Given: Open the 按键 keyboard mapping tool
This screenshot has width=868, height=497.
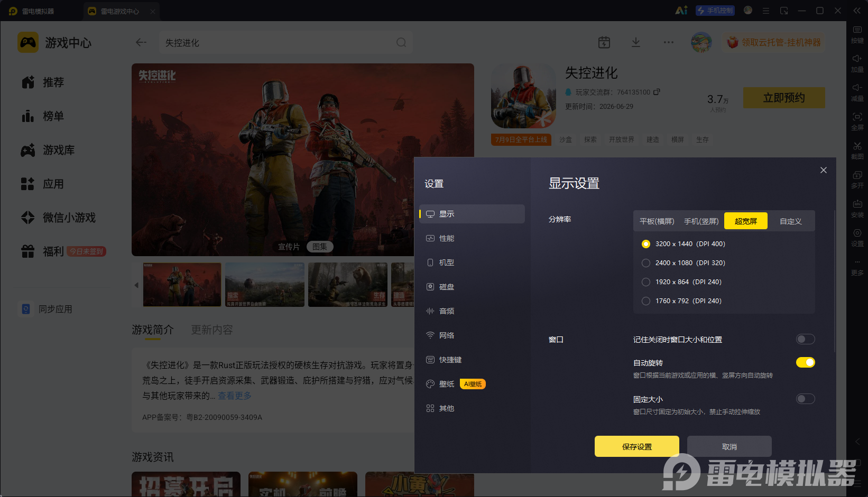Looking at the screenshot, I should click(857, 34).
